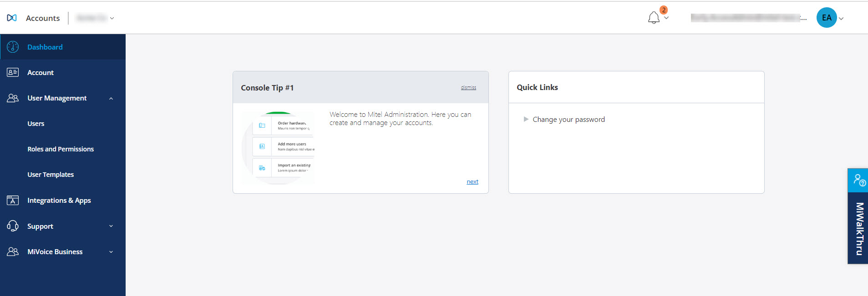Click the EA user avatar
Image resolution: width=868 pixels, height=296 pixels.
pyautogui.click(x=826, y=18)
